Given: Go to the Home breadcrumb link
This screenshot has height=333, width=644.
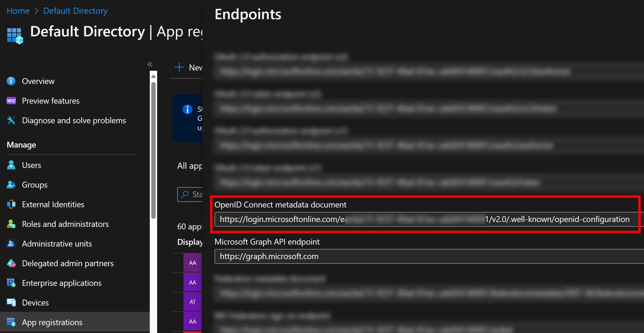Looking at the screenshot, I should (18, 11).
